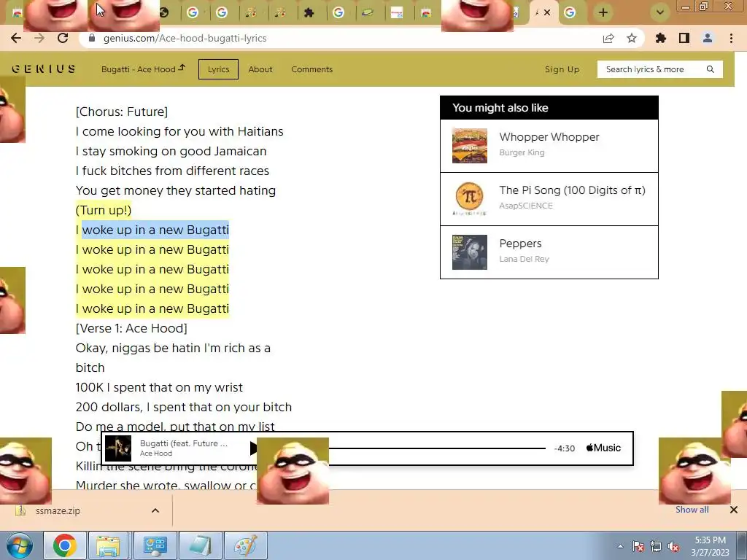This screenshot has width=747, height=560.
Task: Open the Control Panel taskbar icon
Action: coord(155,545)
